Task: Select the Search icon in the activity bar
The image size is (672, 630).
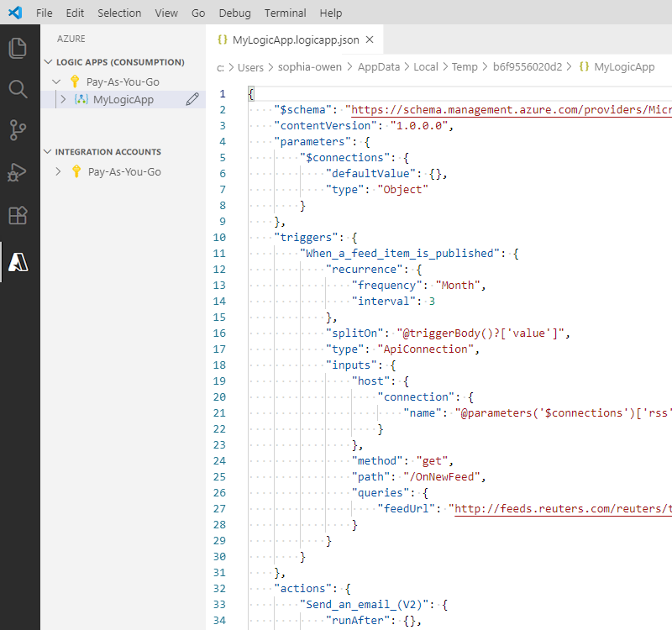Action: (18, 87)
